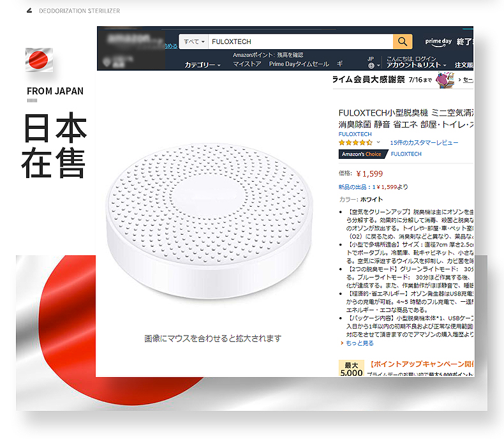The image size is (504, 439).
Task: Click the white deodorizer product image
Action: point(209,221)
